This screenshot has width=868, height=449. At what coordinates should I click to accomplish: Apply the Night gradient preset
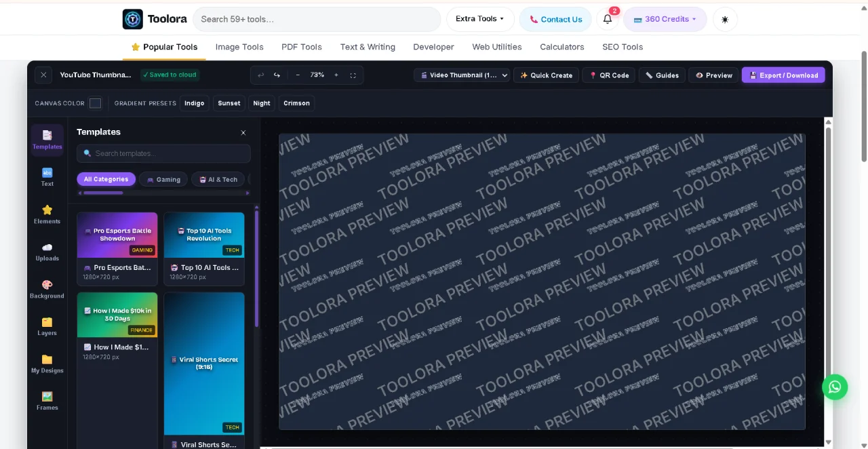point(262,103)
